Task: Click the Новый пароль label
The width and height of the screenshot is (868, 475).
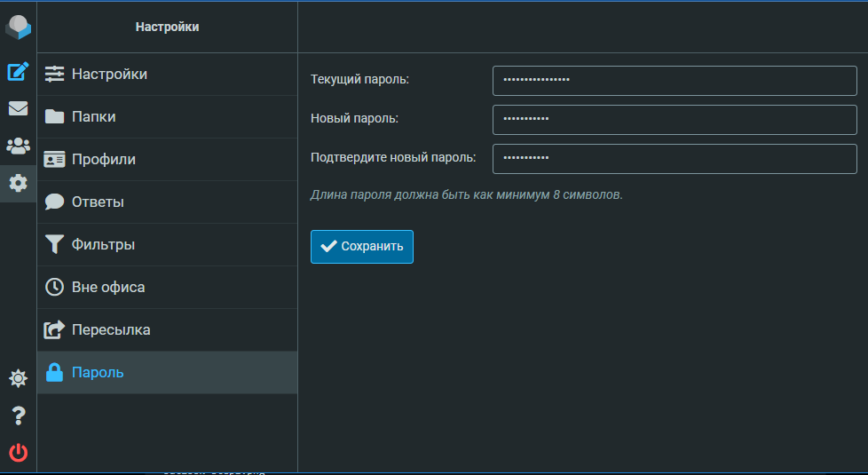Action: pyautogui.click(x=354, y=118)
